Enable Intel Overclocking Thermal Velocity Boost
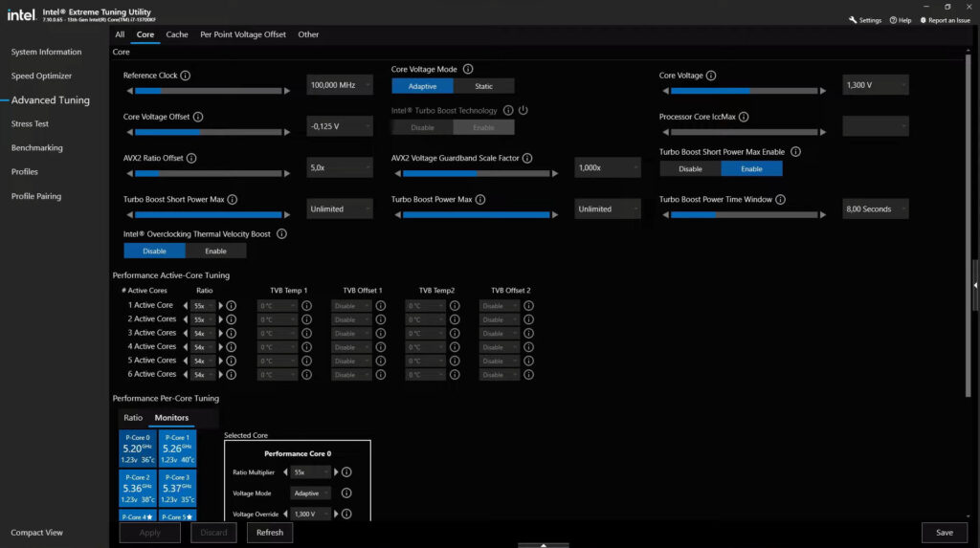Image resolution: width=980 pixels, height=548 pixels. pos(215,251)
